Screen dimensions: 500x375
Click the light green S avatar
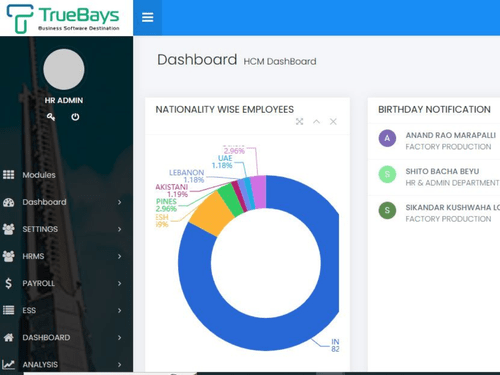tap(387, 174)
